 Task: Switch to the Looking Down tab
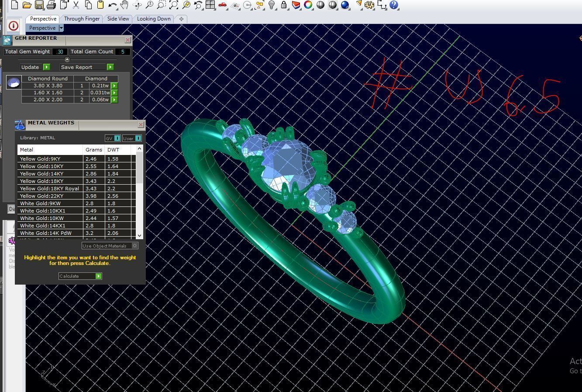coord(154,19)
